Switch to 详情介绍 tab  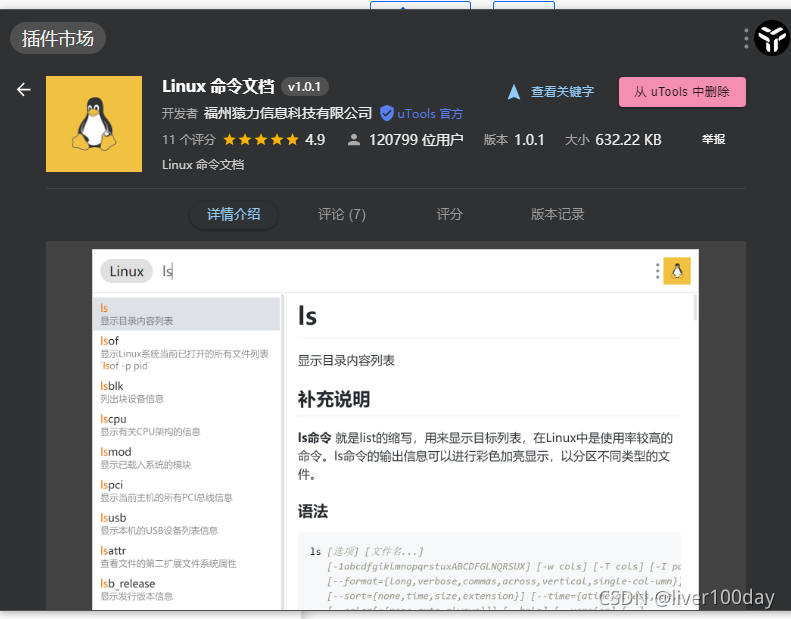pyautogui.click(x=234, y=214)
